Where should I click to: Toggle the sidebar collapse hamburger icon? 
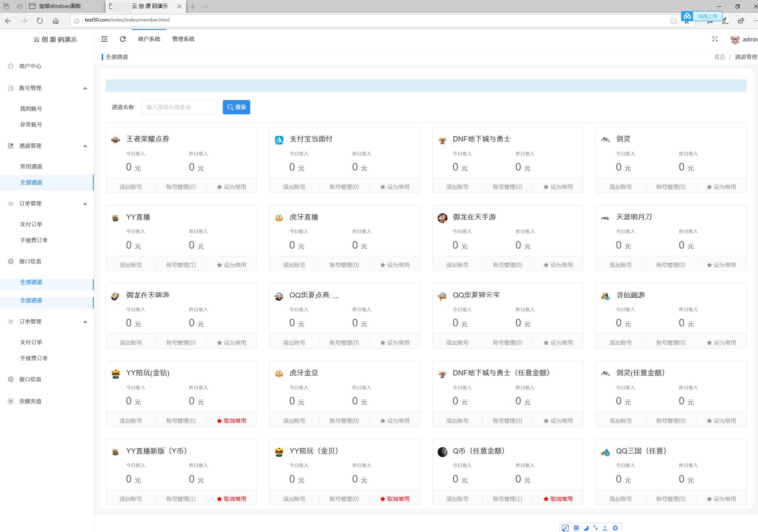click(x=104, y=39)
